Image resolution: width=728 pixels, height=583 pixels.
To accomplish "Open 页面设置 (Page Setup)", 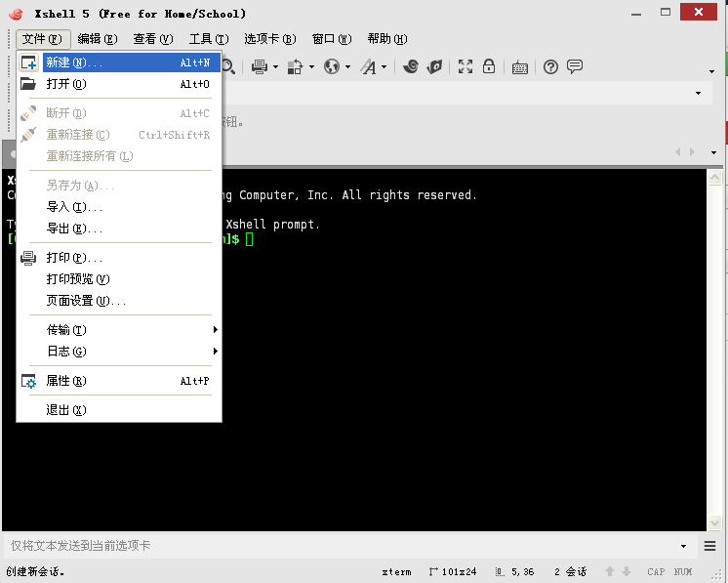I will (x=119, y=301).
